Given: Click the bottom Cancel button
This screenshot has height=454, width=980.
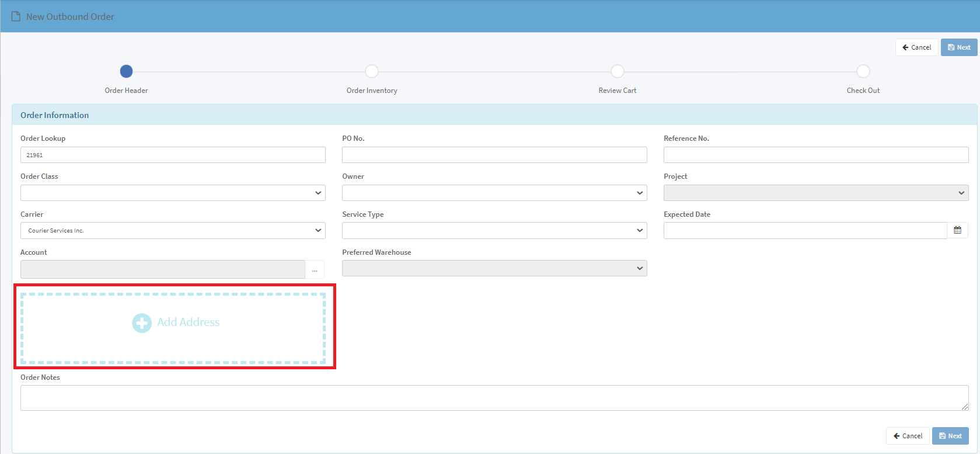Looking at the screenshot, I should pyautogui.click(x=908, y=436).
